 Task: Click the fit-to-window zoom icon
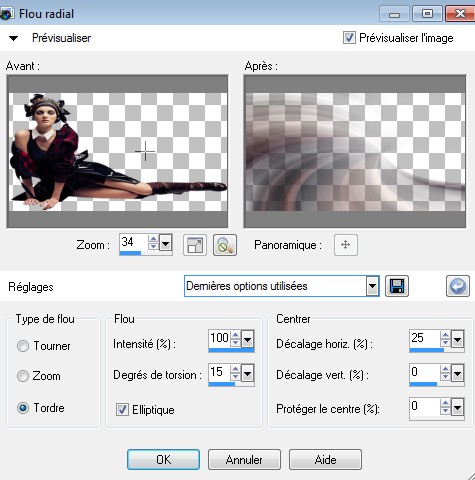pos(195,245)
